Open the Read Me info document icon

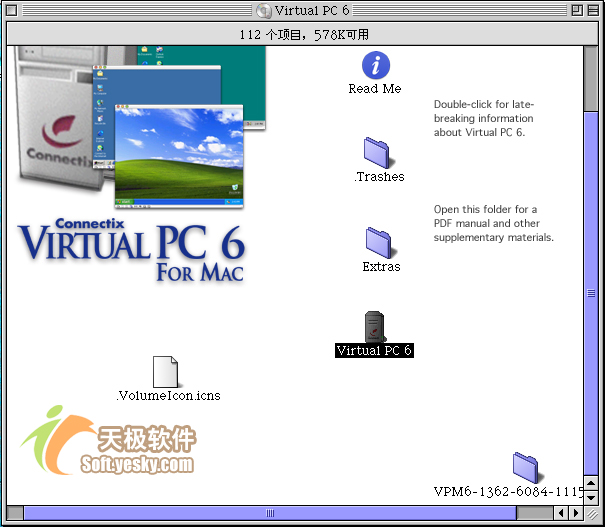(375, 66)
